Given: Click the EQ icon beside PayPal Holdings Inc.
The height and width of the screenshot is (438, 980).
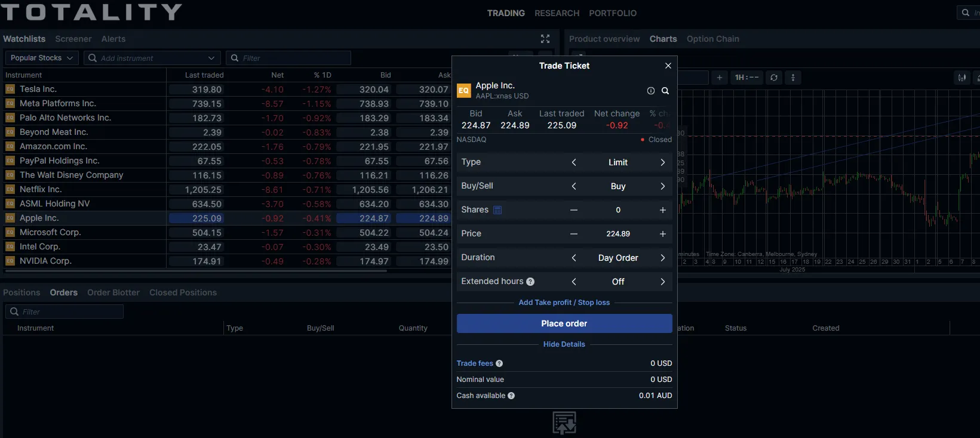Looking at the screenshot, I should pyautogui.click(x=10, y=161).
